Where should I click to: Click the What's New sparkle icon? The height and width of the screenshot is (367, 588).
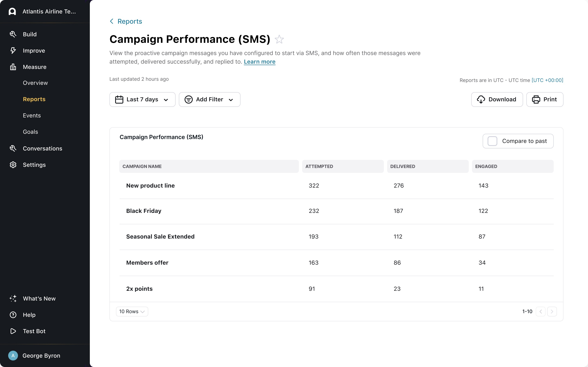(13, 298)
